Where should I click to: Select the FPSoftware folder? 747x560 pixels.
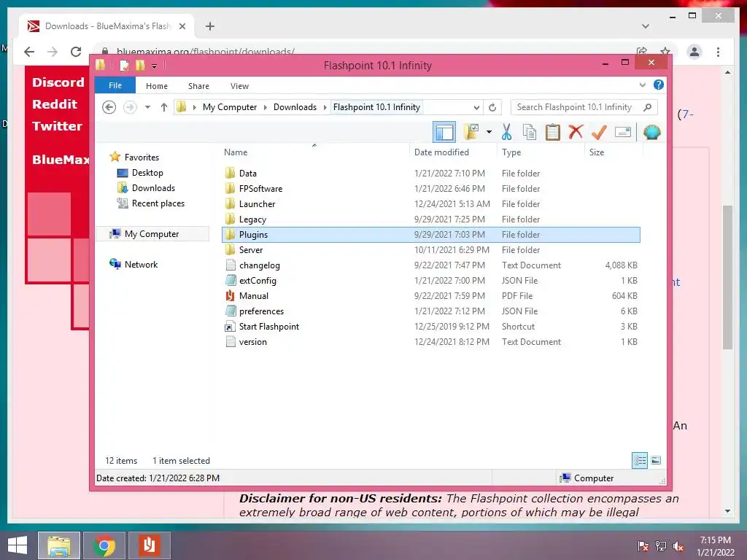click(430, 189)
